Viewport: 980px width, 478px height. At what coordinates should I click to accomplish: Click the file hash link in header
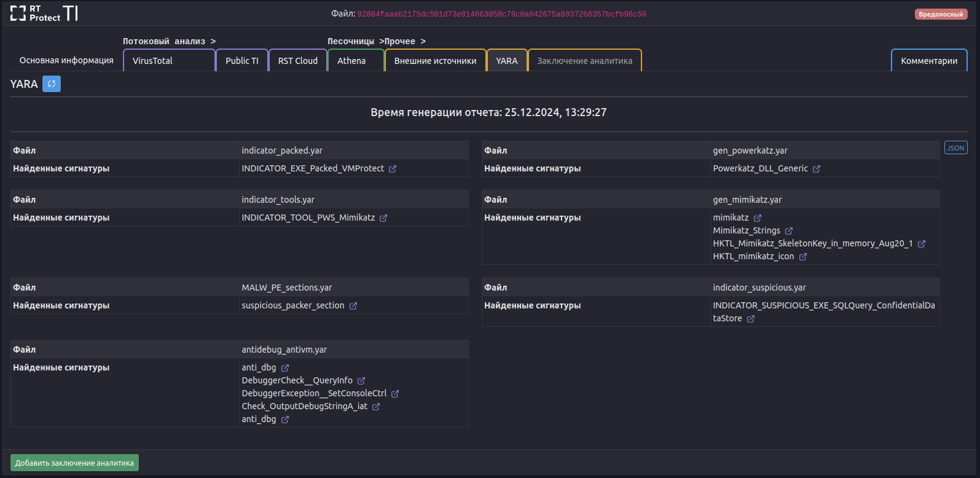coord(501,14)
